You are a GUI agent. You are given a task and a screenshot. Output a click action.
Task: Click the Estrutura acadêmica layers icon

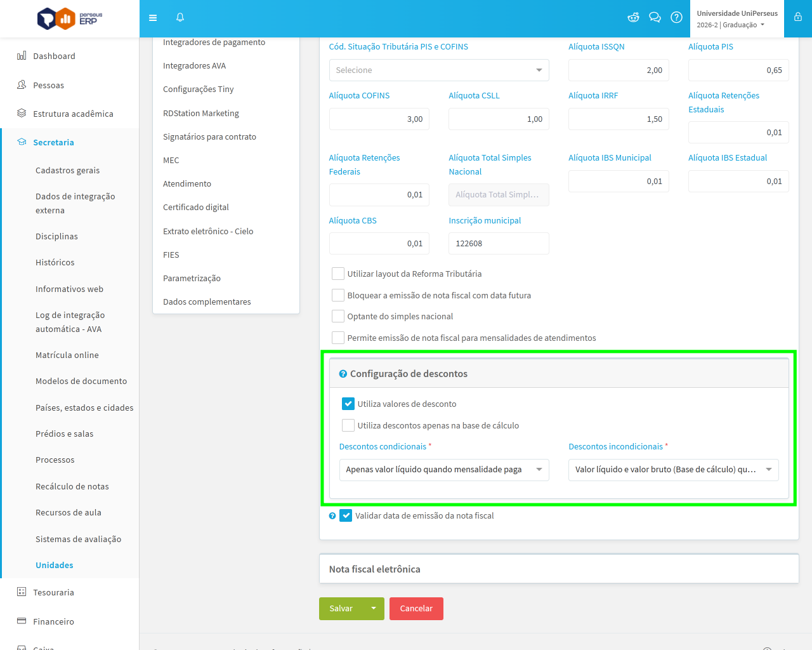tap(22, 114)
